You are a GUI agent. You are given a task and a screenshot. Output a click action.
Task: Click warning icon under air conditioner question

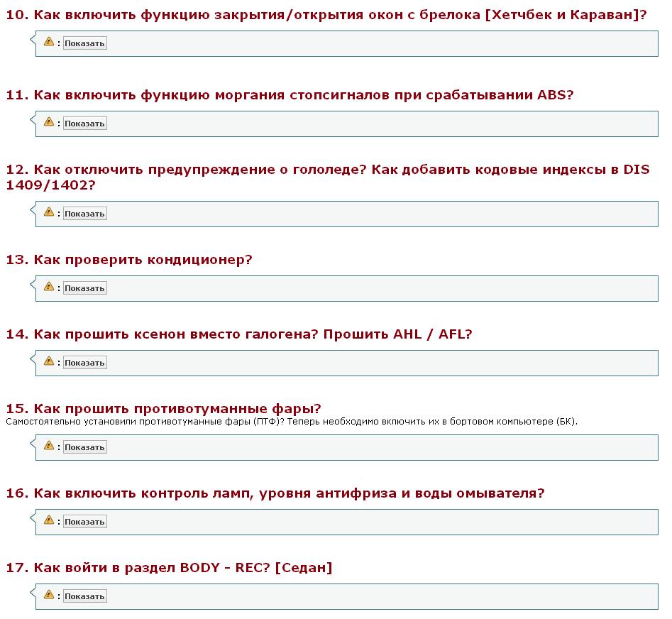coord(49,287)
